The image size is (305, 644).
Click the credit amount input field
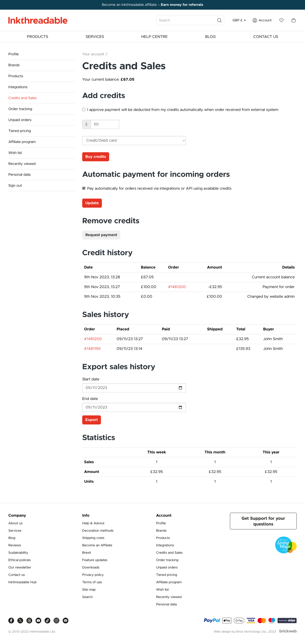105,124
